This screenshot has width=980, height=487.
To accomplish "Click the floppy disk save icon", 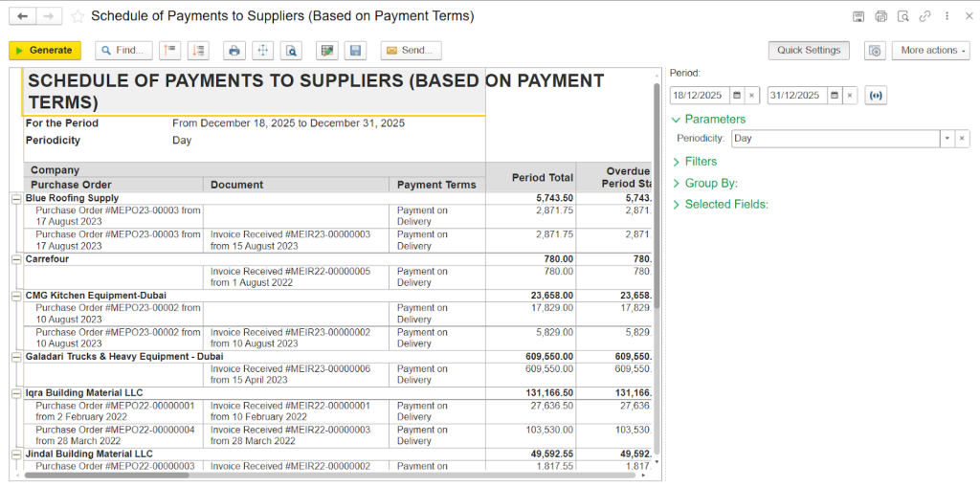I will pos(355,51).
